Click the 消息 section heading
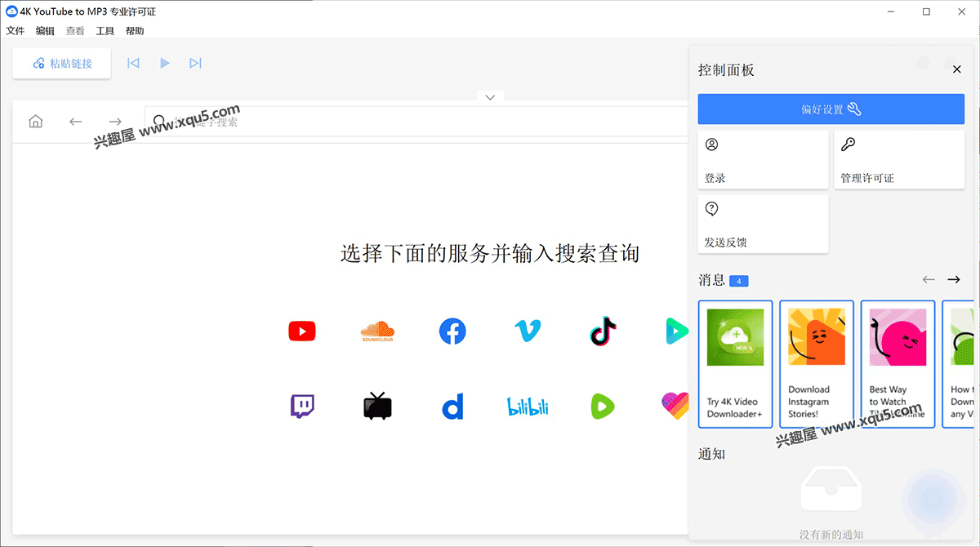Screen dimensions: 980x547 tap(711, 280)
